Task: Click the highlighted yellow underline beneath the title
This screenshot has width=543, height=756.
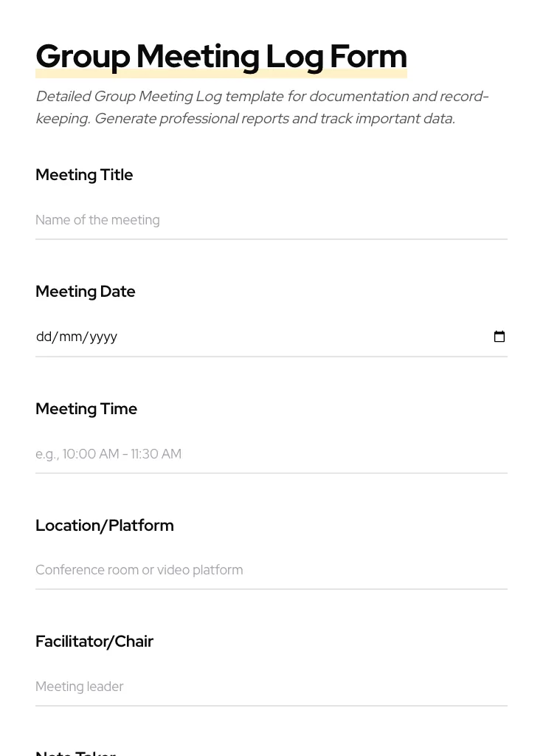Action: tap(221, 72)
